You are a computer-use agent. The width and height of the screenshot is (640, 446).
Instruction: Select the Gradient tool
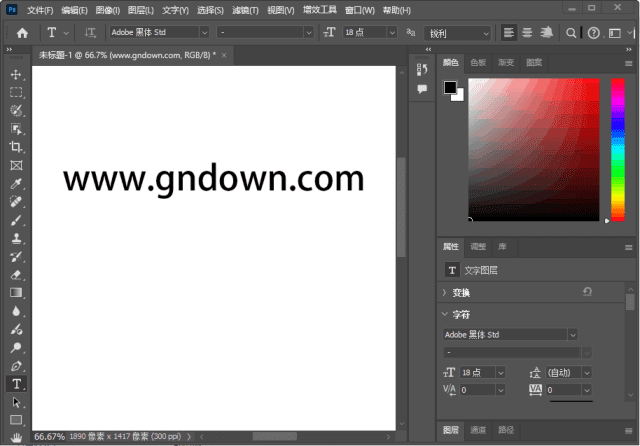click(16, 292)
